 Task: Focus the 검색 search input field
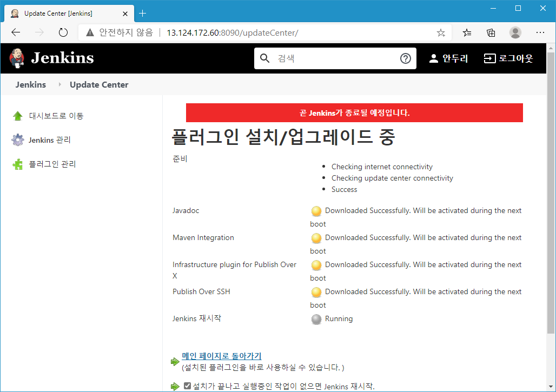click(335, 58)
